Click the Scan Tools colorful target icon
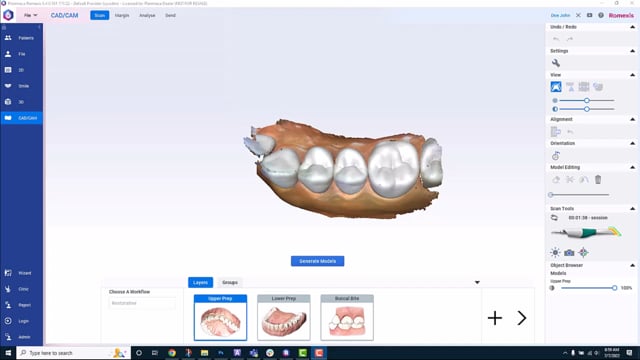Image resolution: width=640 pixels, height=360 pixels. click(x=583, y=253)
